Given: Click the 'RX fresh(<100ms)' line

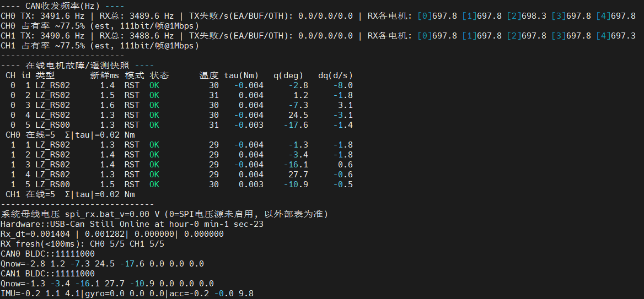Looking at the screenshot, I should [x=82, y=244].
